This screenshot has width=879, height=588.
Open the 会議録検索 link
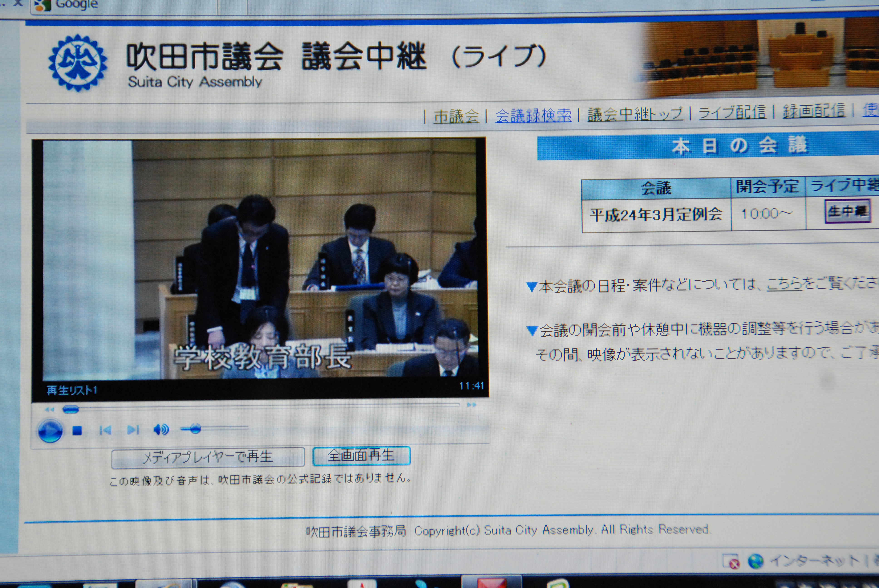pyautogui.click(x=533, y=115)
